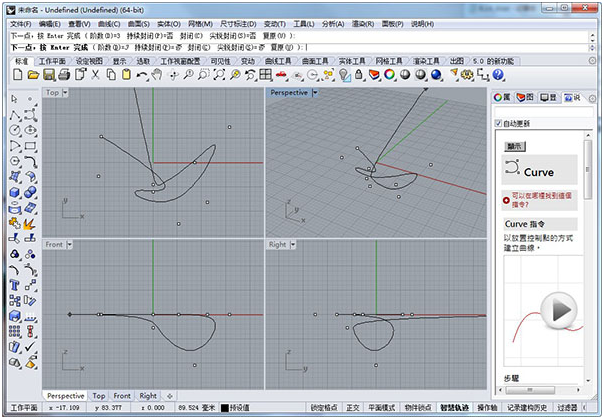Open the 实体(O) menu
603x418 pixels.
[x=169, y=24]
